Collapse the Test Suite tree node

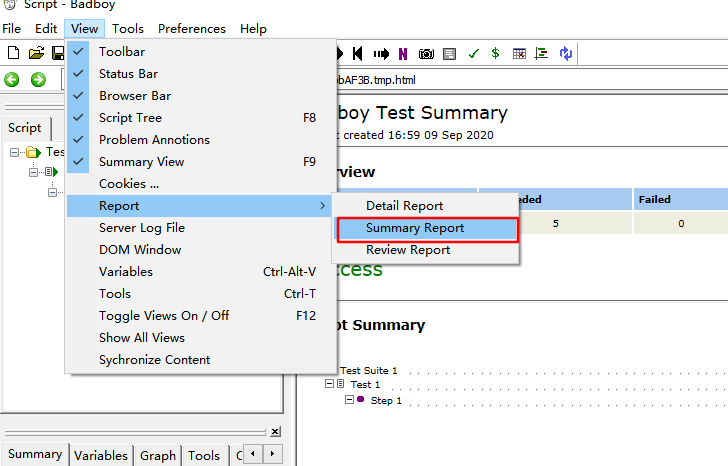point(15,152)
